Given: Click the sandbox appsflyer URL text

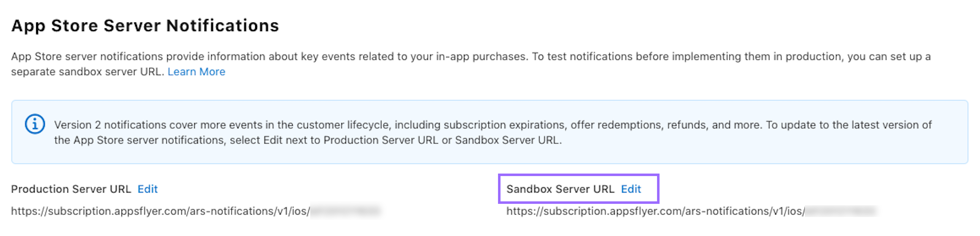Looking at the screenshot, I should coord(655,211).
